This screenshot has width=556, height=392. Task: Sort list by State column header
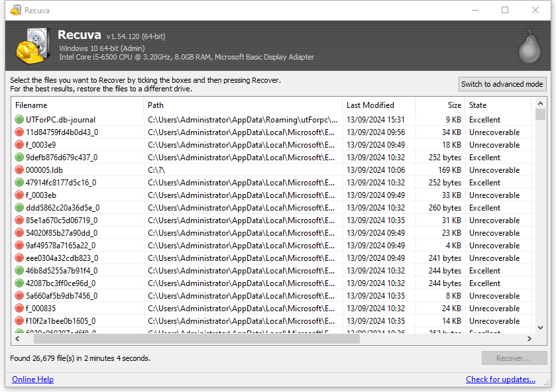point(498,105)
